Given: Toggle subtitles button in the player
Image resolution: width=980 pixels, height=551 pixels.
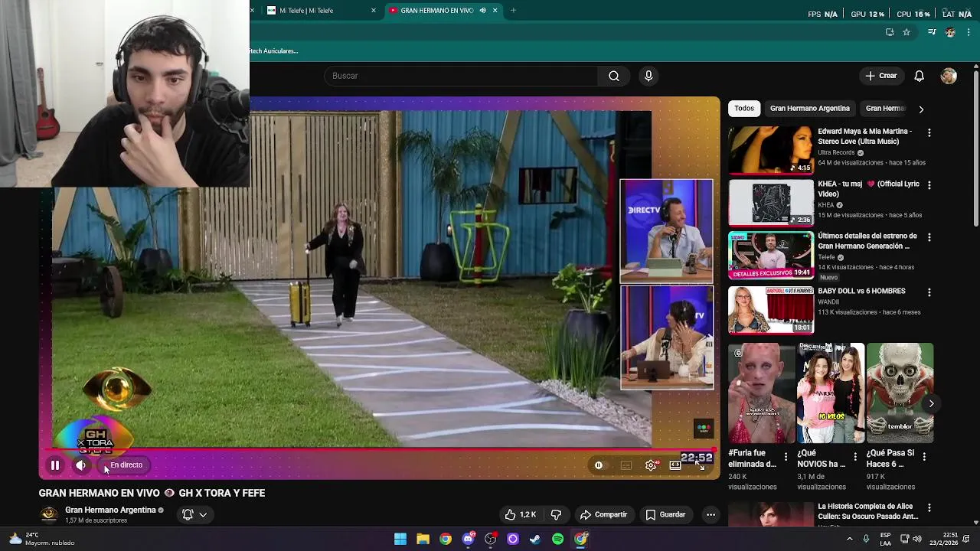Looking at the screenshot, I should click(x=626, y=465).
